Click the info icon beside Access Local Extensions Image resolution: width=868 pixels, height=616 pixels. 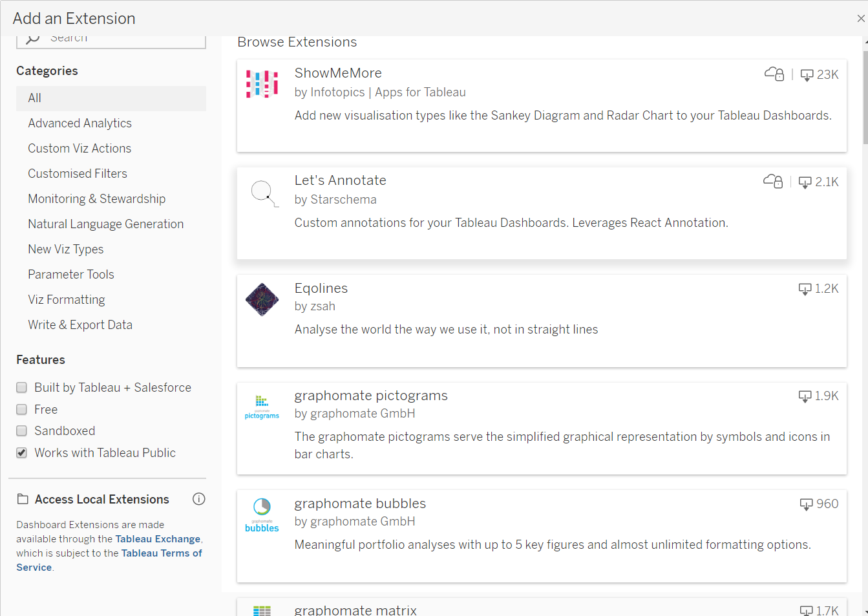point(198,499)
